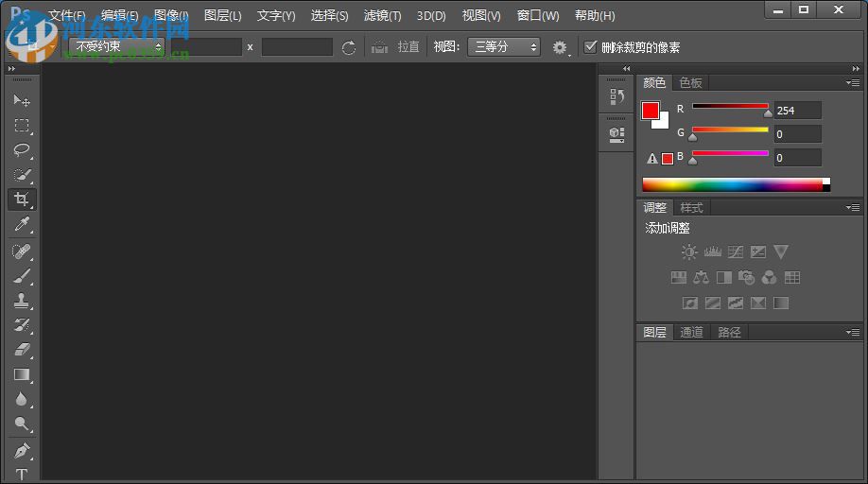The width and height of the screenshot is (868, 484).
Task: Add a Channel Mixer adjustment
Action: coord(769,278)
